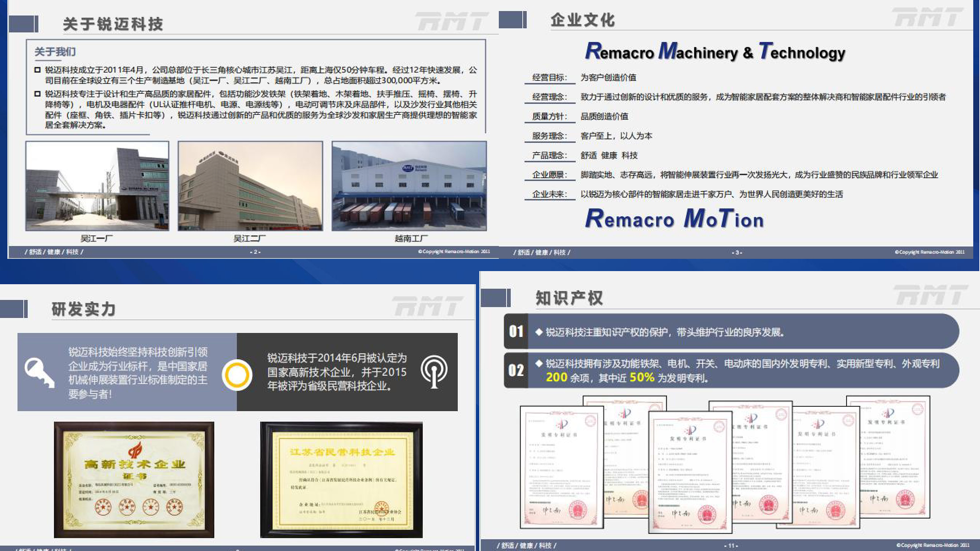This screenshot has height=551, width=980.
Task: Click the 吴江二厂 factory photo
Action: tap(250, 186)
